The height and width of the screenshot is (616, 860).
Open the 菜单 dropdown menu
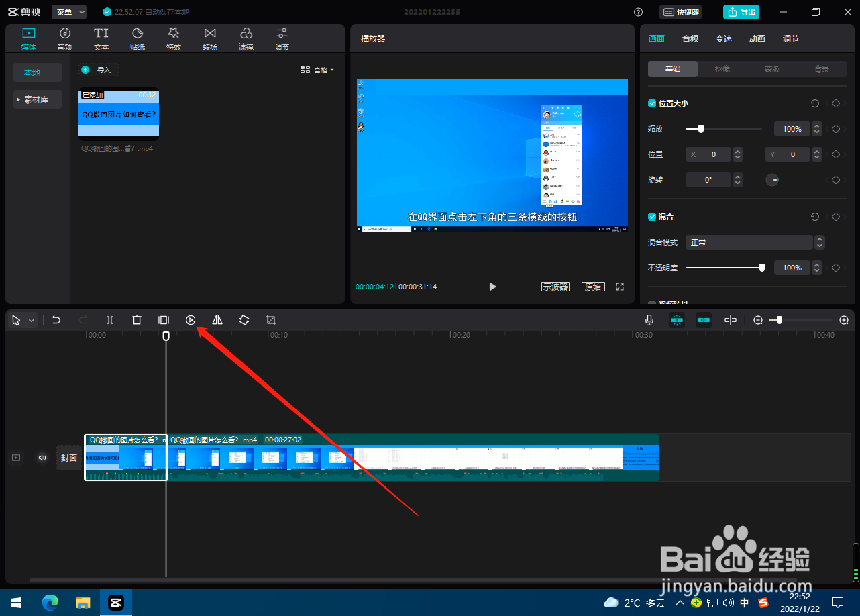pos(69,12)
